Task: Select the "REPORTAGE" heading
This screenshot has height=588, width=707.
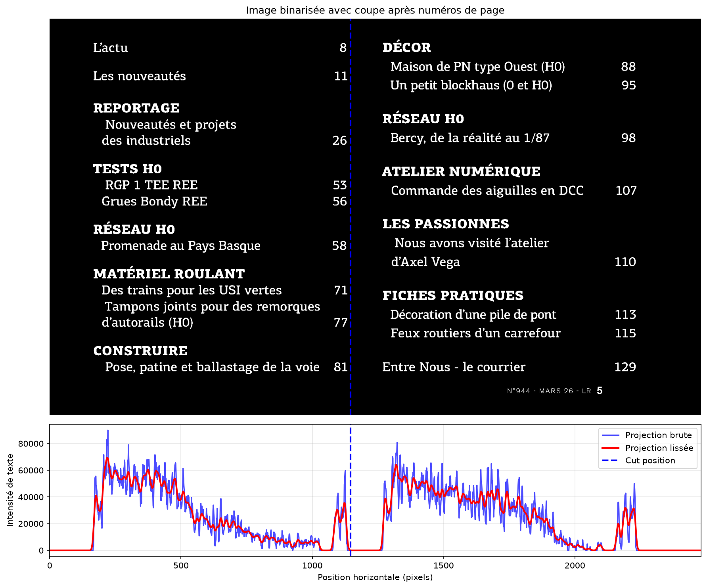Action: coord(136,108)
